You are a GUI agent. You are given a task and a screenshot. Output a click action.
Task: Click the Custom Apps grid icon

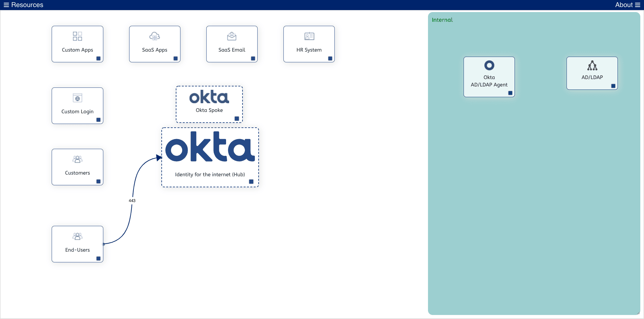tap(77, 36)
